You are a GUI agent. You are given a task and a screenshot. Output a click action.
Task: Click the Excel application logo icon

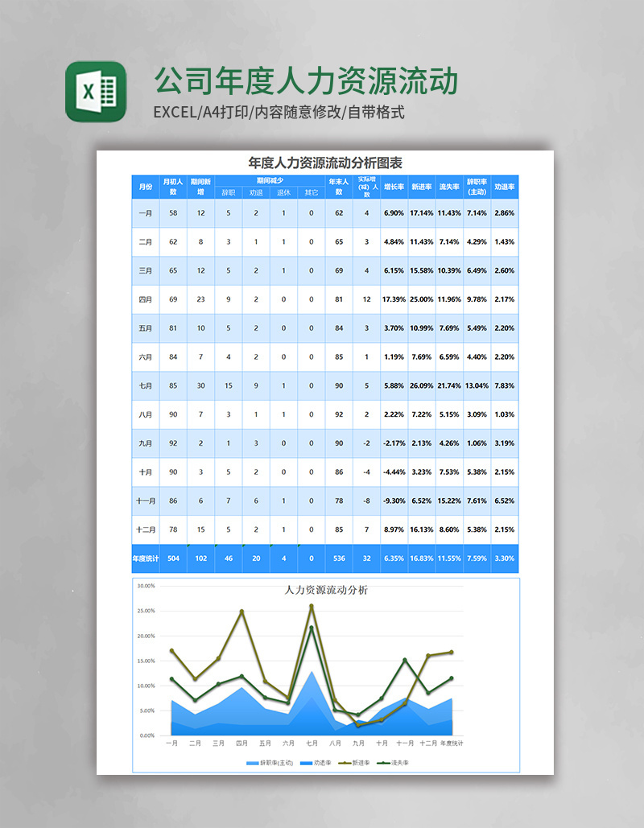[x=91, y=89]
